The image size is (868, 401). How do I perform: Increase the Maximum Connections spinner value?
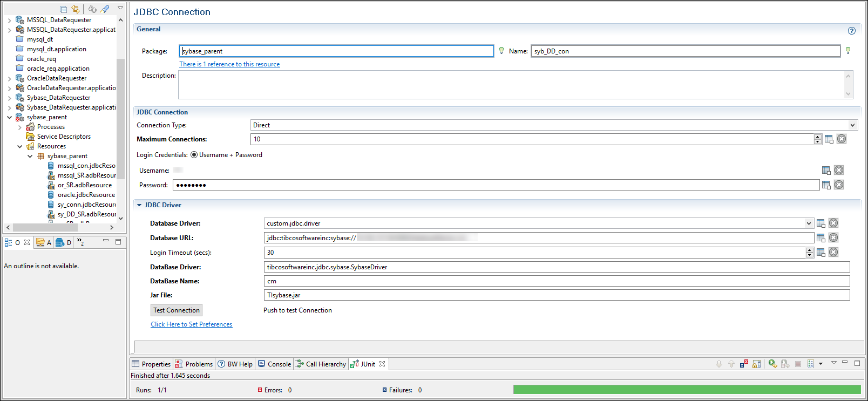coord(818,137)
